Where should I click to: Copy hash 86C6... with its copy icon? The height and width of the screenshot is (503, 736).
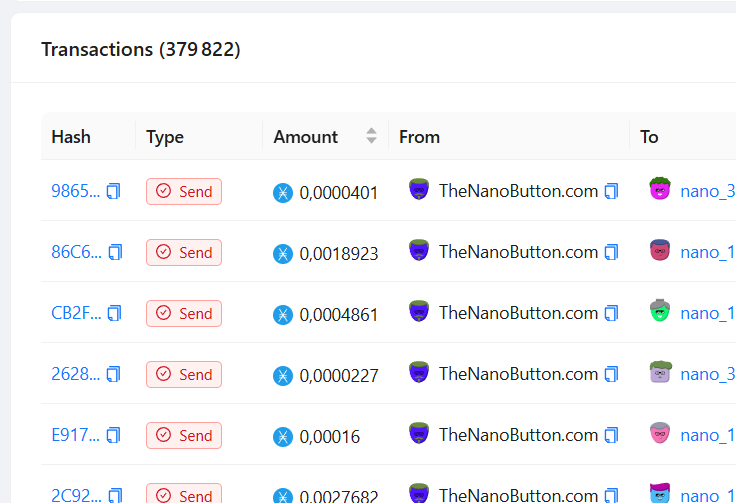click(x=115, y=252)
